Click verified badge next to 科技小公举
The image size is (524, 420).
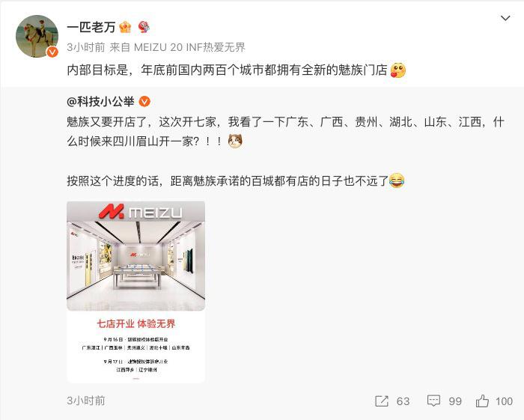pos(144,102)
